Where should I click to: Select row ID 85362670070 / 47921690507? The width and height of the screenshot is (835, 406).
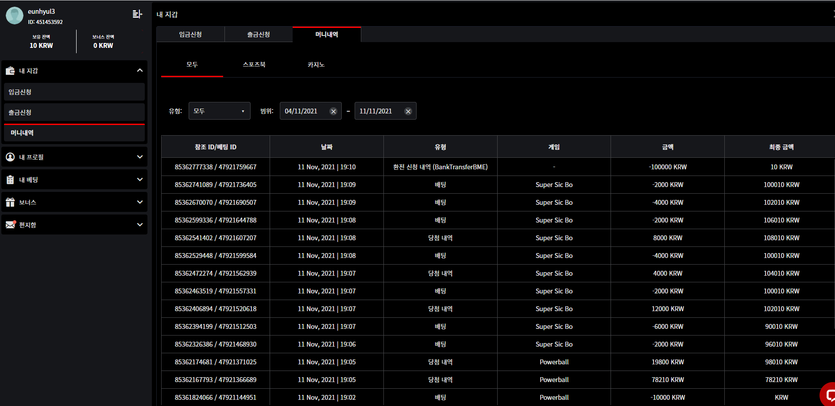pos(216,202)
